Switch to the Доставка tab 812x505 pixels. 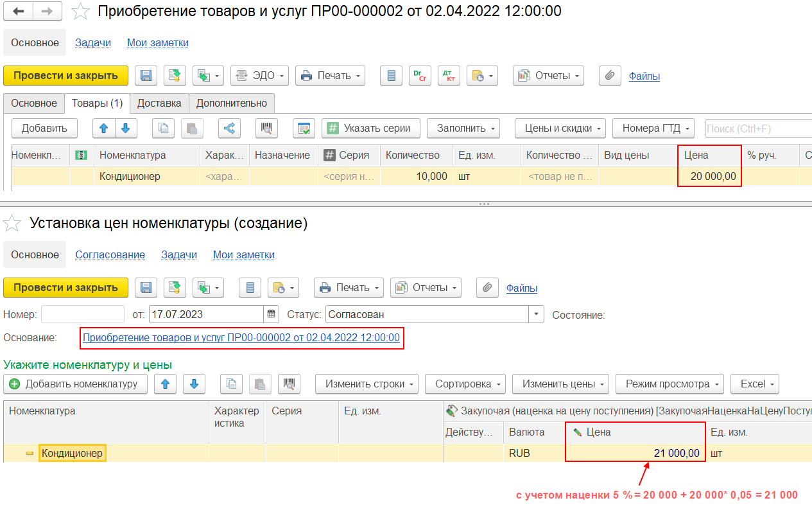[x=159, y=103]
